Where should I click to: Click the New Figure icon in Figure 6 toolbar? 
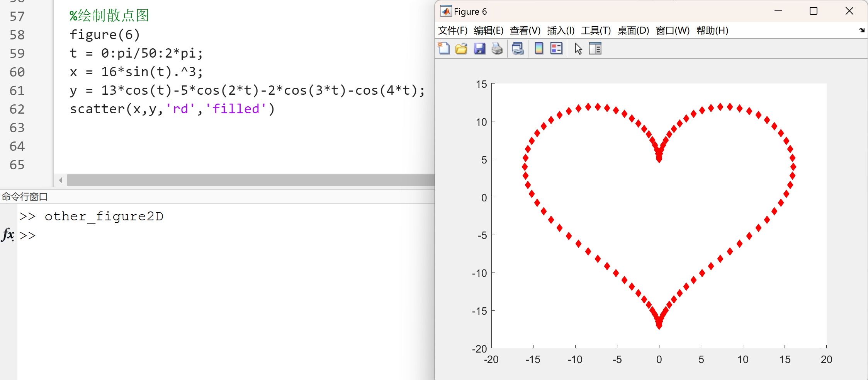(x=444, y=49)
